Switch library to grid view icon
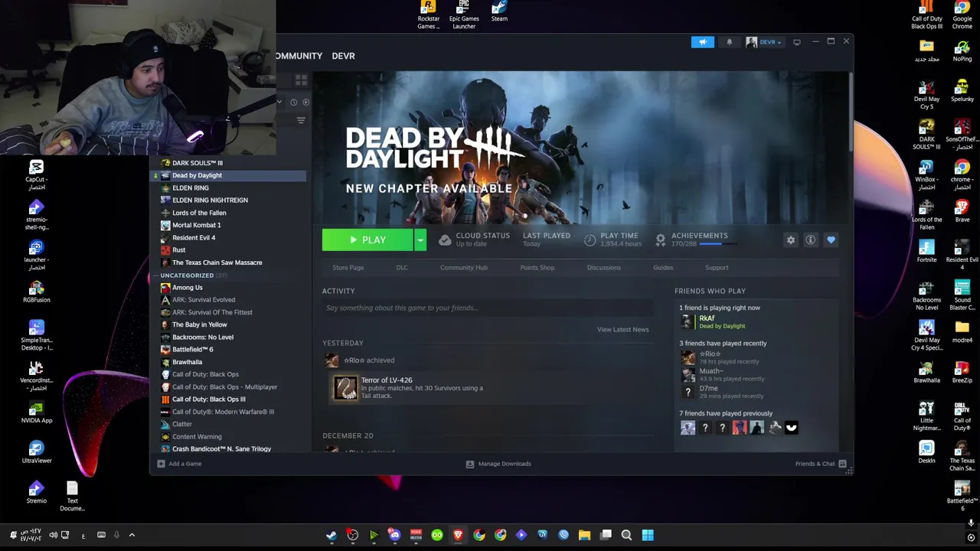980x551 pixels. click(301, 80)
